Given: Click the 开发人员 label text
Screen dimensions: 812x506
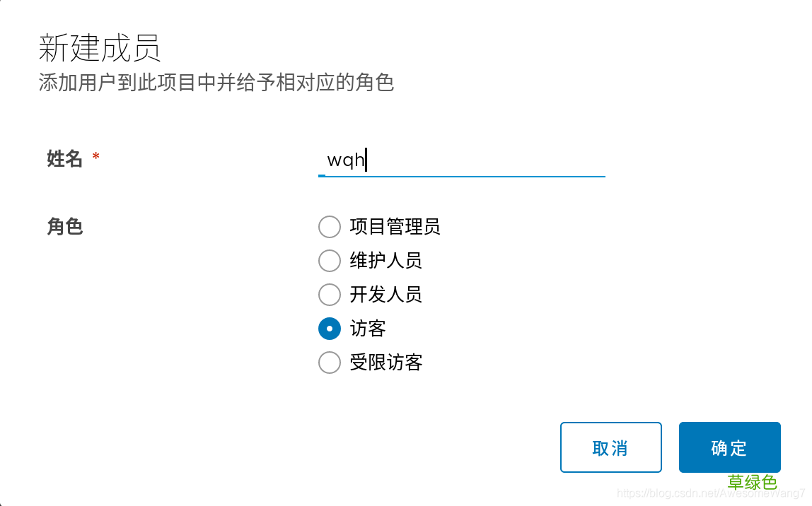Looking at the screenshot, I should [385, 295].
